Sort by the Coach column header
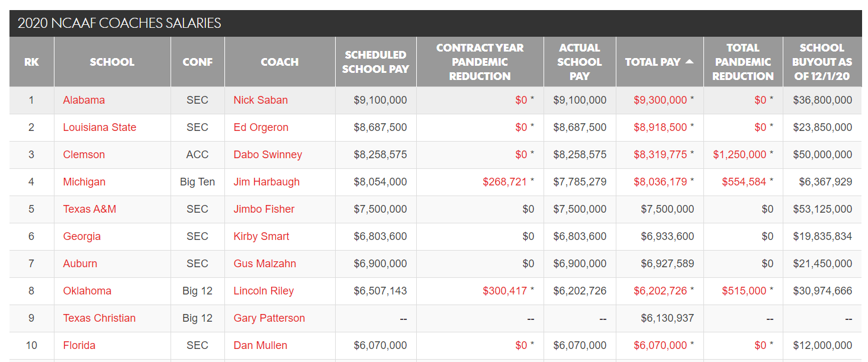The width and height of the screenshot is (868, 362). pyautogui.click(x=279, y=62)
